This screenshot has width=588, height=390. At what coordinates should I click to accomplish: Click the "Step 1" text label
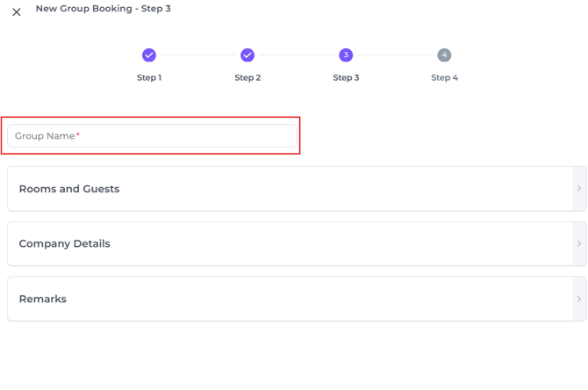tap(149, 77)
